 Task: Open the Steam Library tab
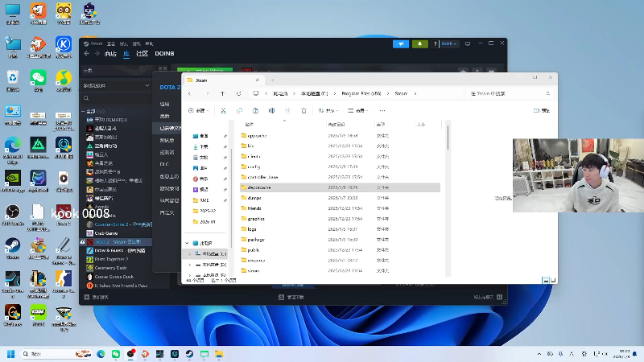(x=126, y=53)
